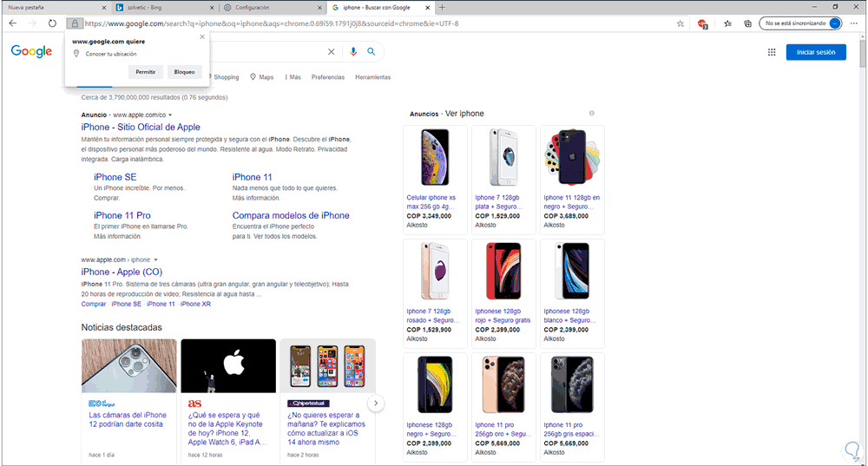Add page to favorites with star icon

coord(681,23)
